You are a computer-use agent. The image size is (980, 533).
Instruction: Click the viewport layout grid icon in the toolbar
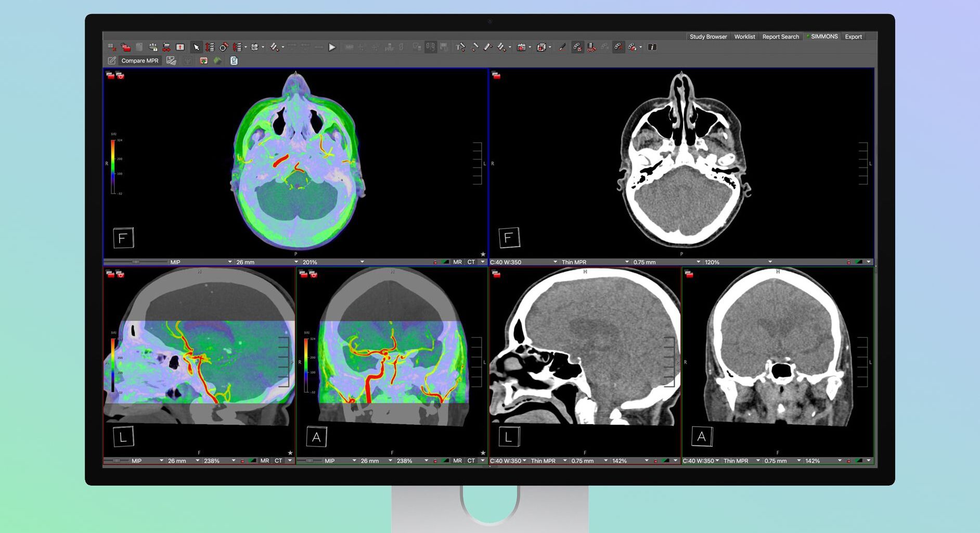tap(253, 47)
